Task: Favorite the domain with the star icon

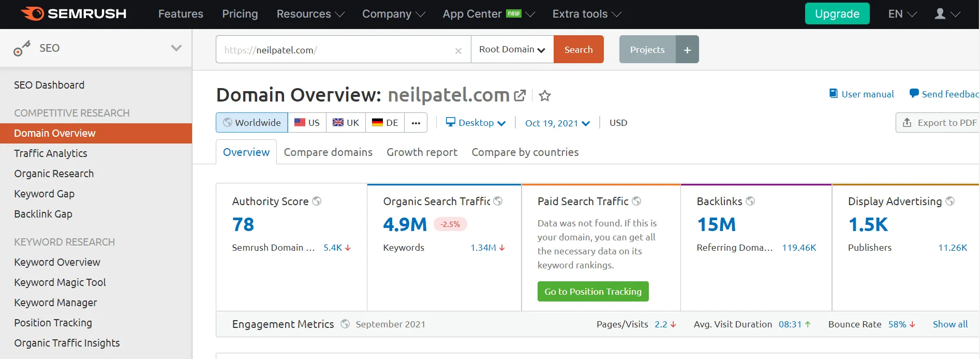Action: [544, 96]
